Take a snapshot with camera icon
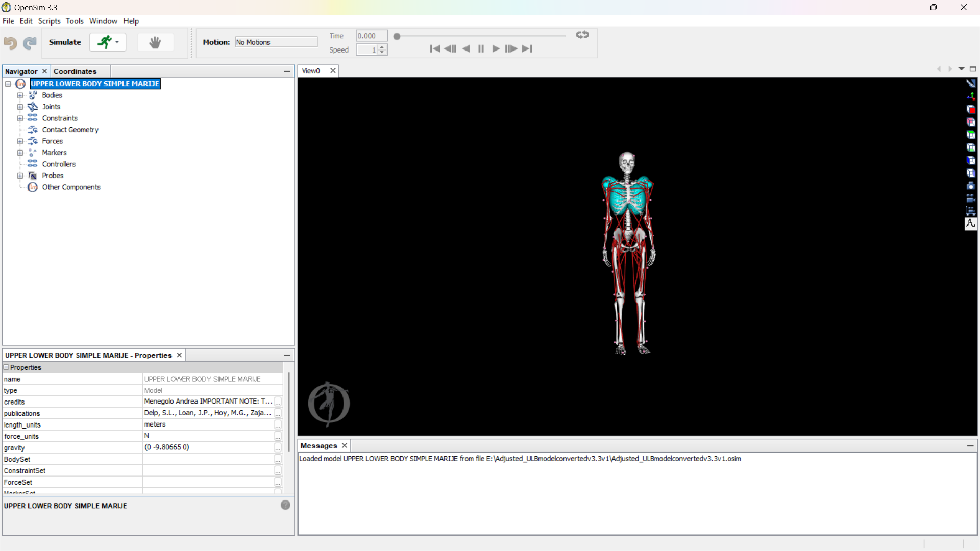This screenshot has height=551, width=980. (971, 185)
